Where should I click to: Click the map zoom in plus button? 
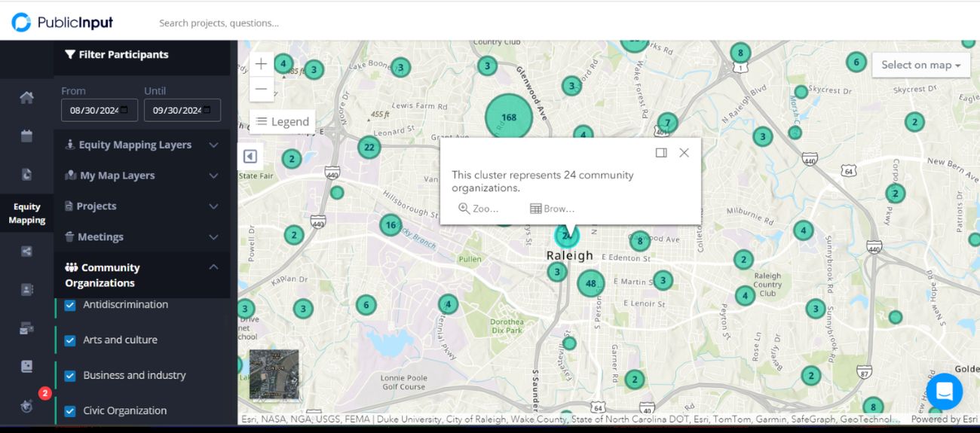pos(261,64)
